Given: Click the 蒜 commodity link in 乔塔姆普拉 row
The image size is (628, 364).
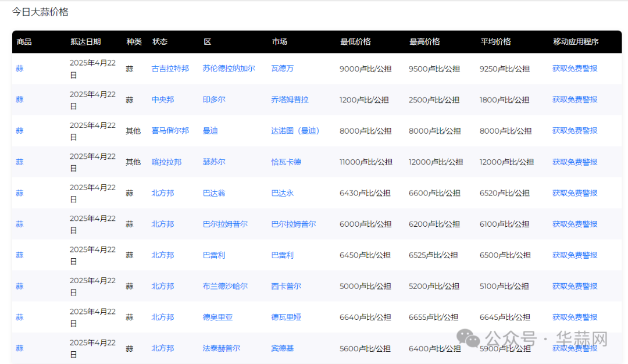Looking at the screenshot, I should click(x=20, y=99).
